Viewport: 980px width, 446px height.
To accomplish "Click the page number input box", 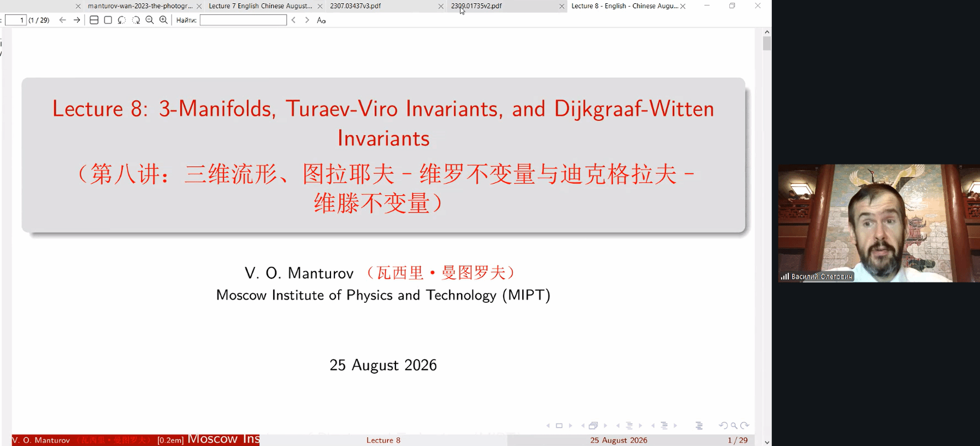I will [x=16, y=20].
